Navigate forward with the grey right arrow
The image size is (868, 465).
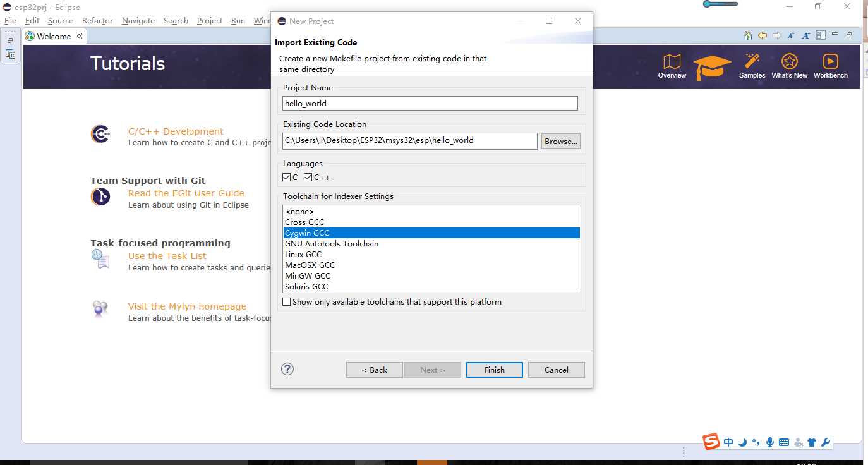pos(777,35)
